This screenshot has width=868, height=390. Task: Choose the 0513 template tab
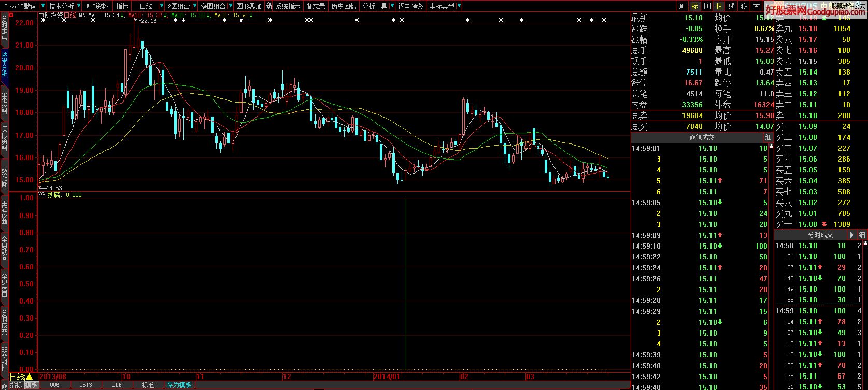pyautogui.click(x=86, y=385)
